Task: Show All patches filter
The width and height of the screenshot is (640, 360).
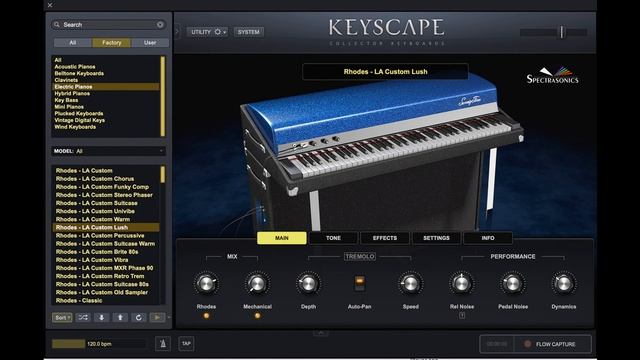Action: tap(73, 42)
